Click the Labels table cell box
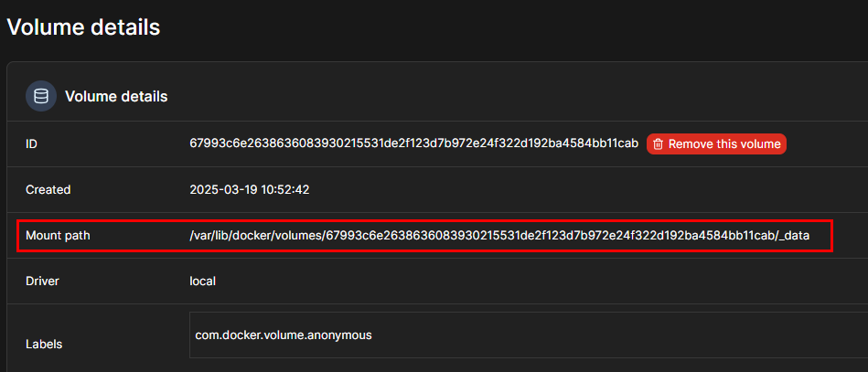 [x=529, y=335]
